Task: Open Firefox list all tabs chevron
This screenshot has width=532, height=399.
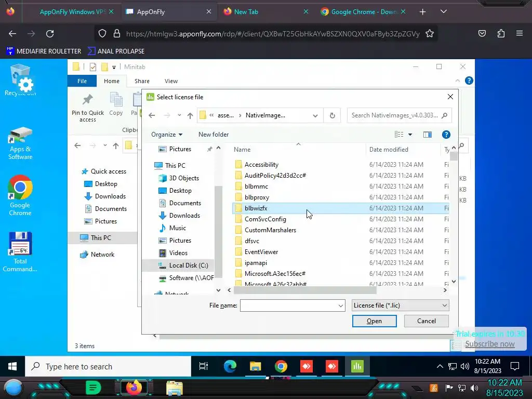Action: pos(443,11)
